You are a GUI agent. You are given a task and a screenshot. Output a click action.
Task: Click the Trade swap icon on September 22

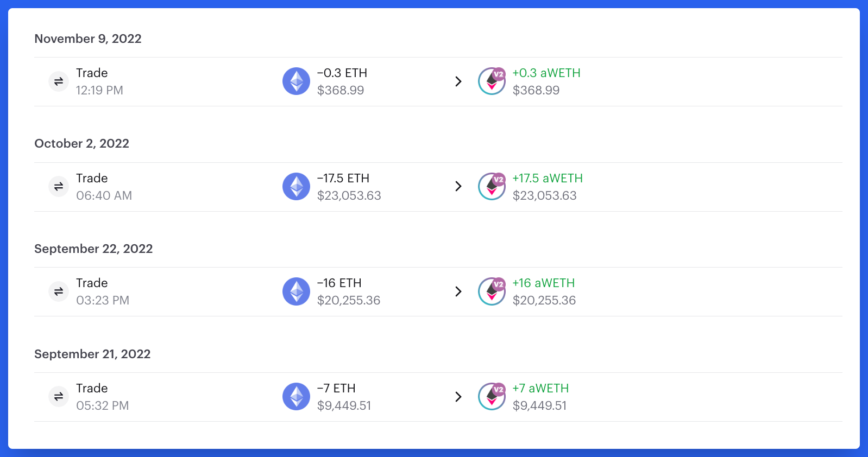point(58,291)
